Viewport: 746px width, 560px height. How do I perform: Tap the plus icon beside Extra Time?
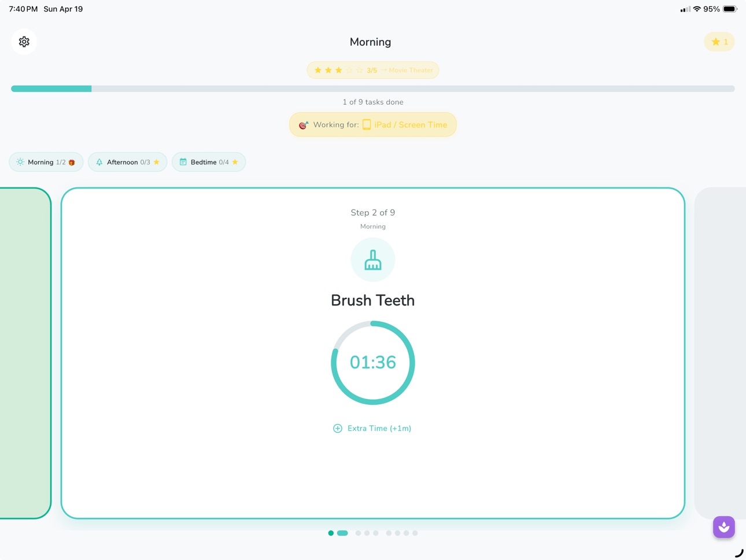(338, 429)
